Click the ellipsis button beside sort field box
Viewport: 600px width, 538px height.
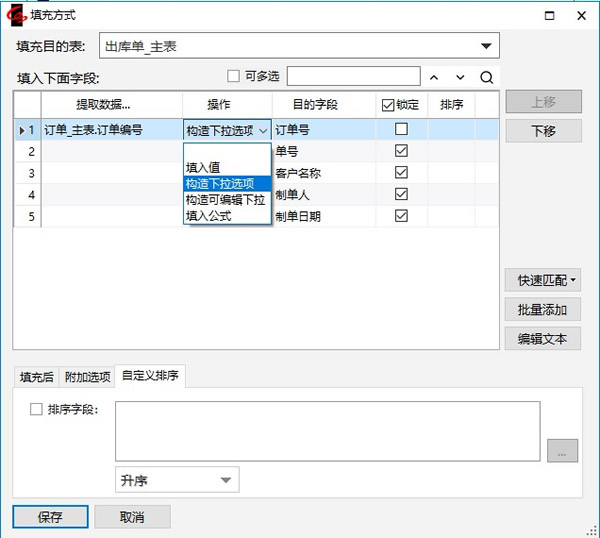coord(562,452)
